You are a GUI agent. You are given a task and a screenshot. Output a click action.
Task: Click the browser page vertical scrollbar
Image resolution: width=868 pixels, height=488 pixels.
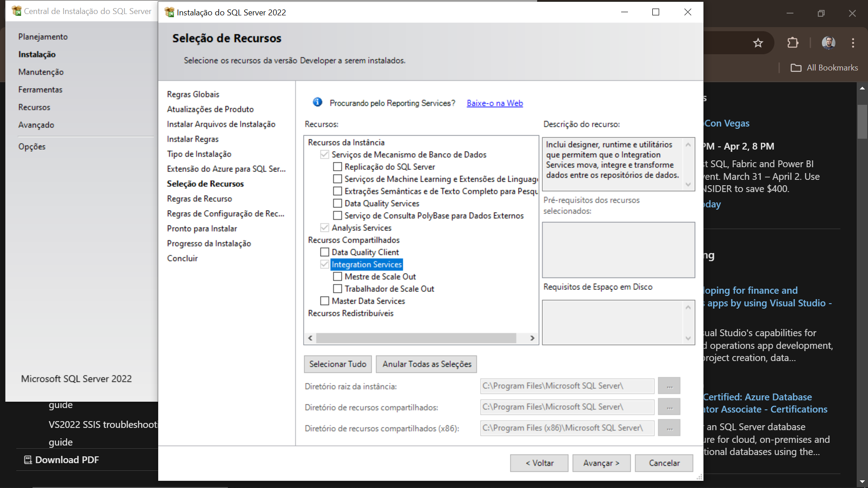click(862, 122)
